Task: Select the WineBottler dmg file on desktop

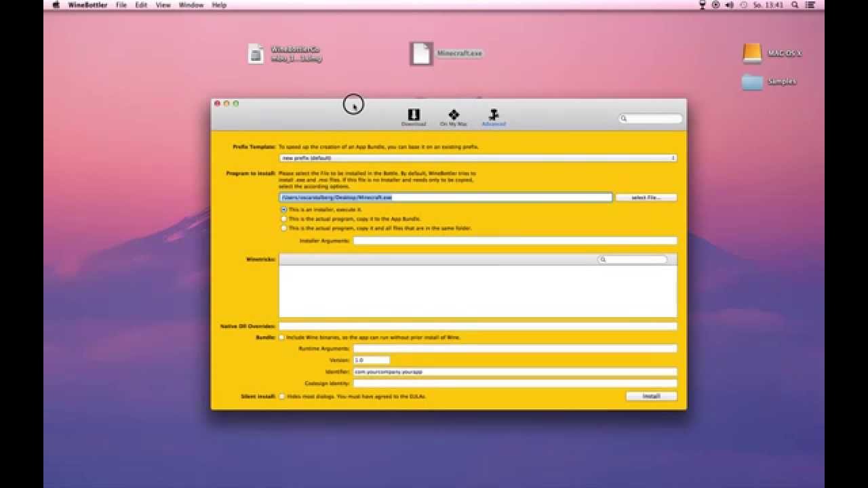Action: point(256,54)
